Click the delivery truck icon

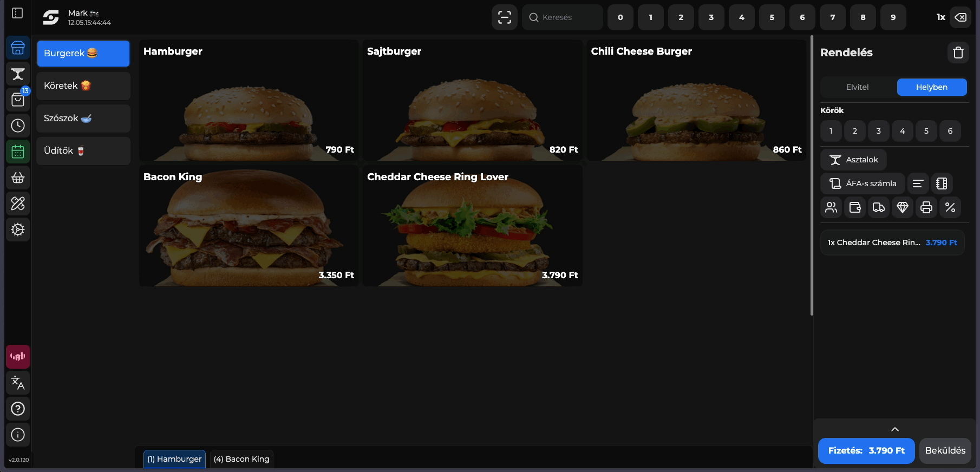click(878, 207)
